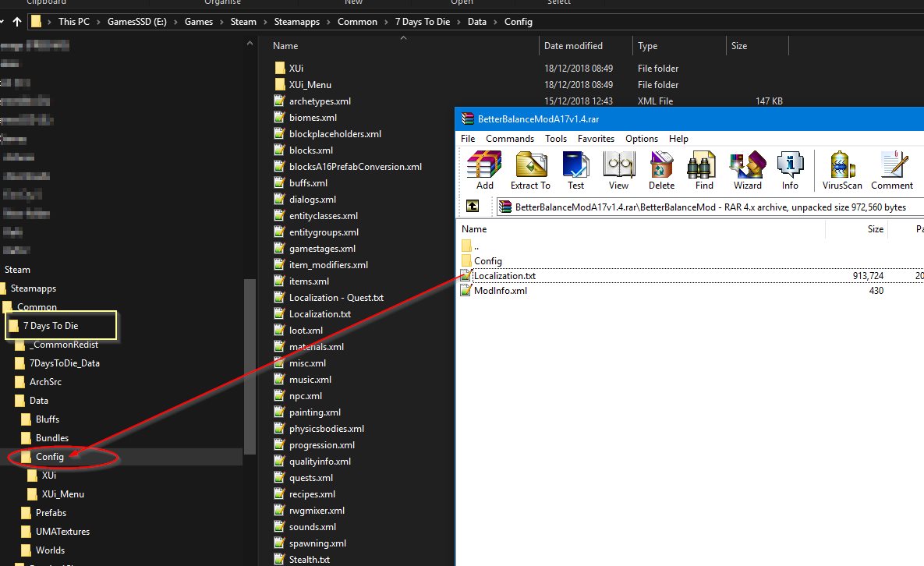The width and height of the screenshot is (924, 566).
Task: Click the Test archive icon
Action: pyautogui.click(x=575, y=171)
